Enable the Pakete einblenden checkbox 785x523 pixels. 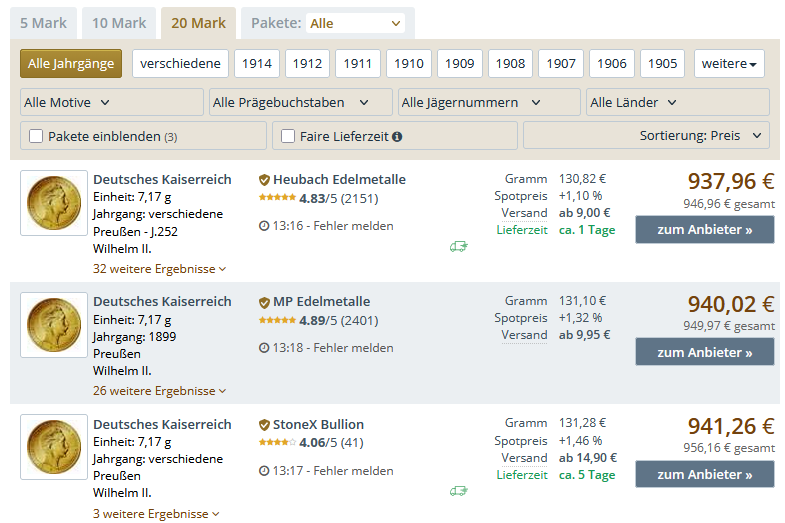36,136
